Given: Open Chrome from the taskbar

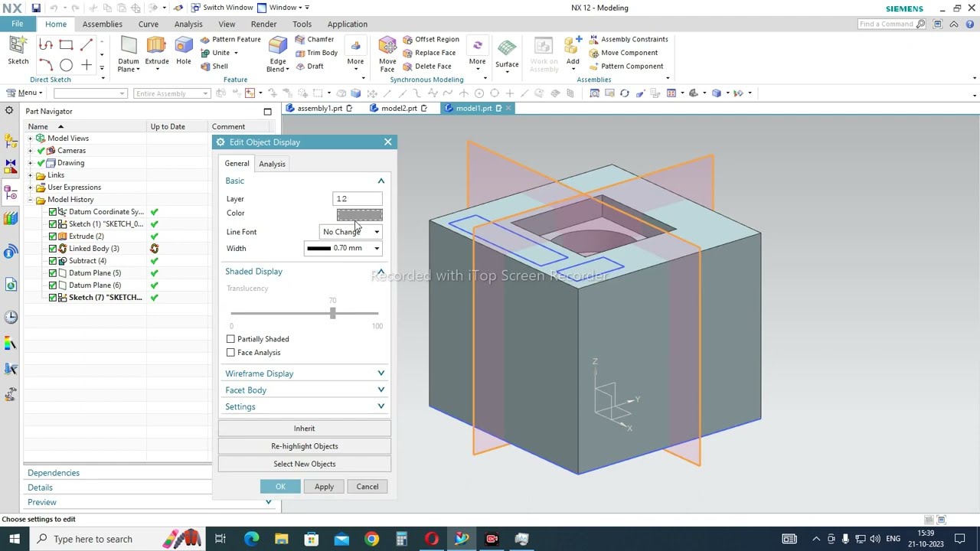Looking at the screenshot, I should 371,539.
